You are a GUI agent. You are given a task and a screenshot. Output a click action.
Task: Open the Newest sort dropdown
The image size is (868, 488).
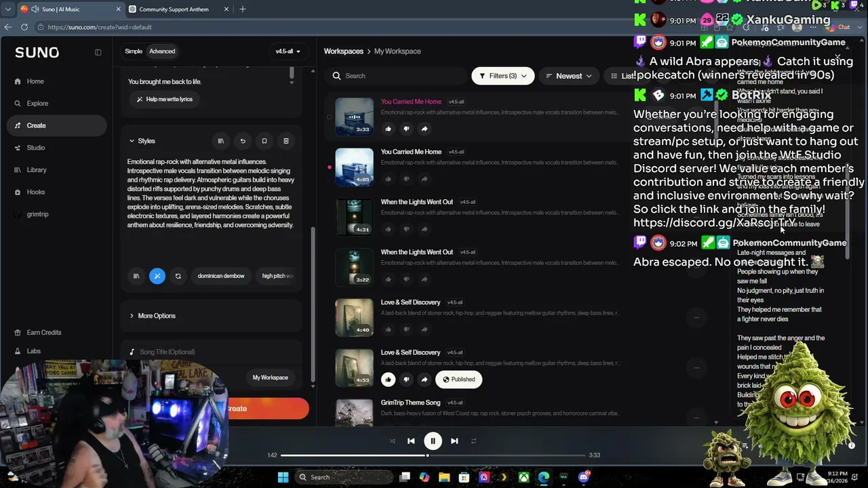(569, 76)
